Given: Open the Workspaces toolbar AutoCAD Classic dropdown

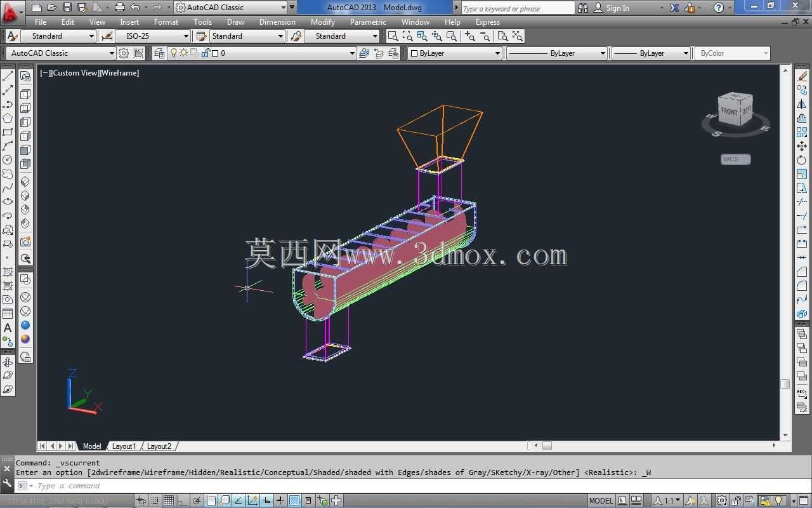Looking at the screenshot, I should [61, 53].
